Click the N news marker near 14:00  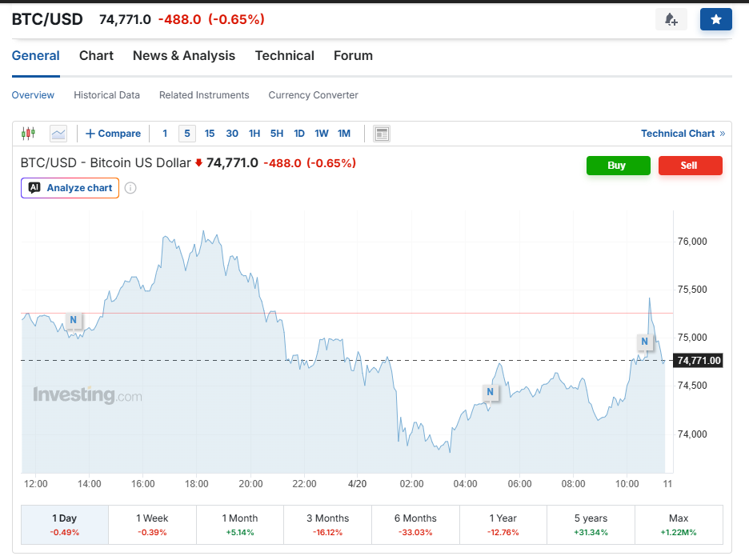[x=73, y=320]
